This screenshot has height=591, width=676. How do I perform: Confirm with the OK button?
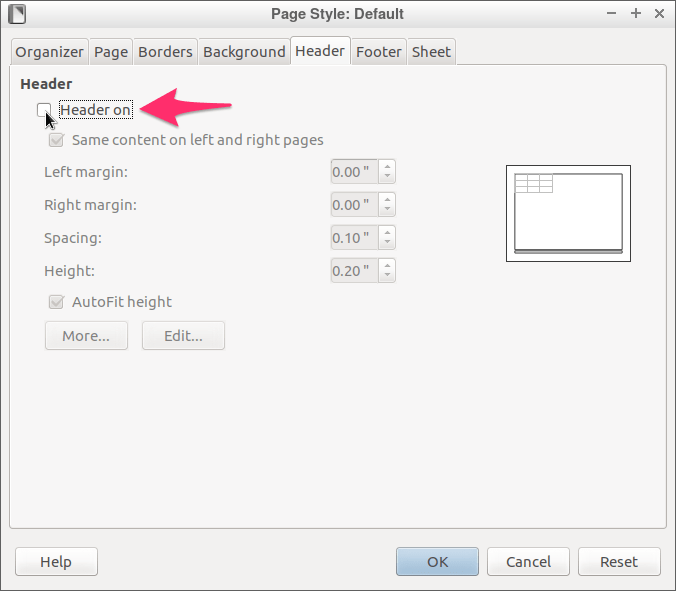[437, 562]
